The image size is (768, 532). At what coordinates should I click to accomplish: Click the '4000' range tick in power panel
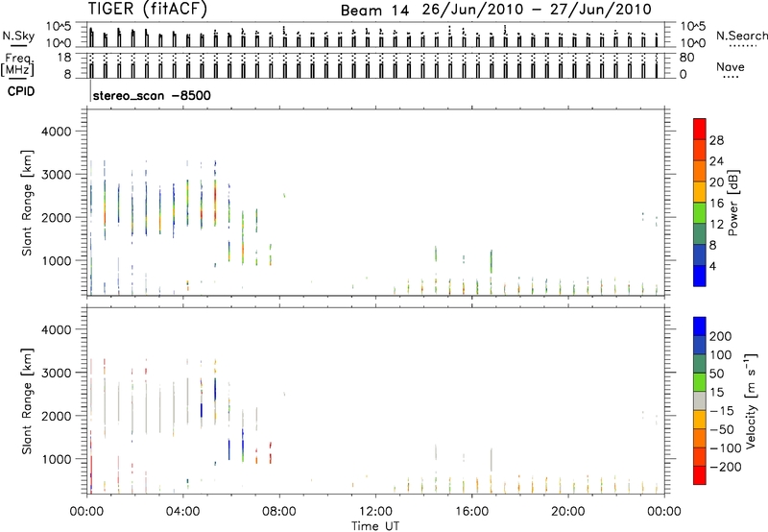56,132
